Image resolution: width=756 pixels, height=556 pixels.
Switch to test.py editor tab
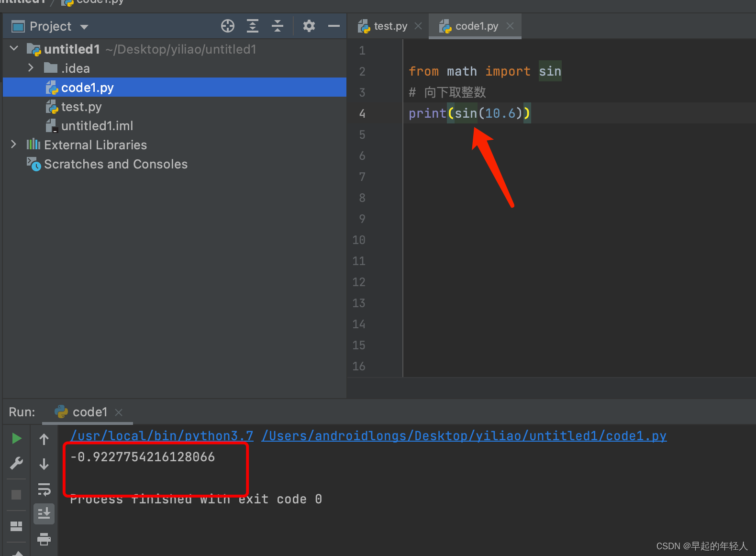click(x=390, y=26)
